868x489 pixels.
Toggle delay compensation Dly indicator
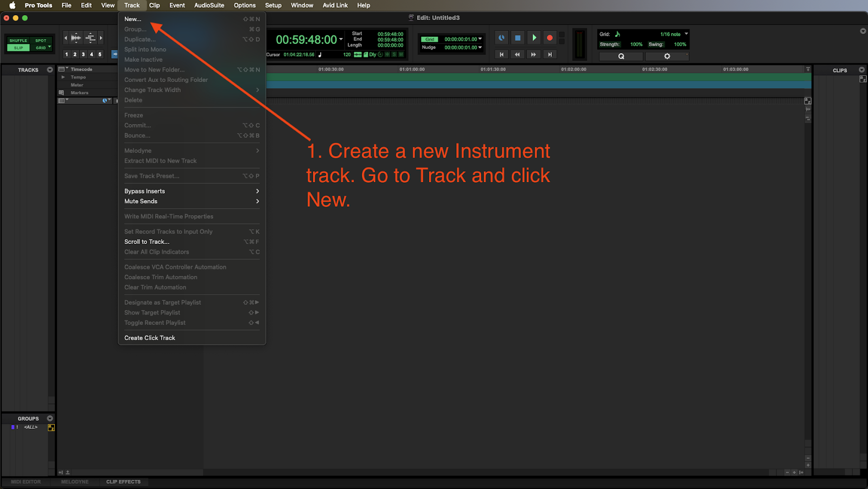[373, 54]
